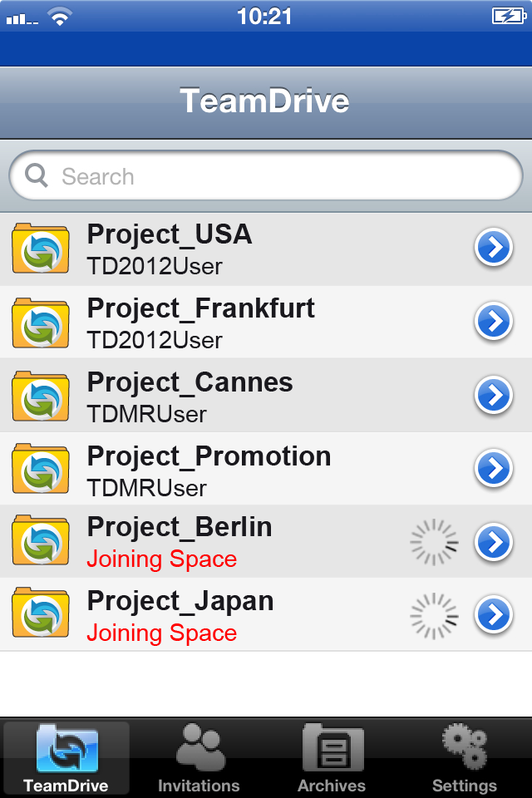Check the battery icon in status bar
Viewport: 532px width, 798px height.
point(509,16)
